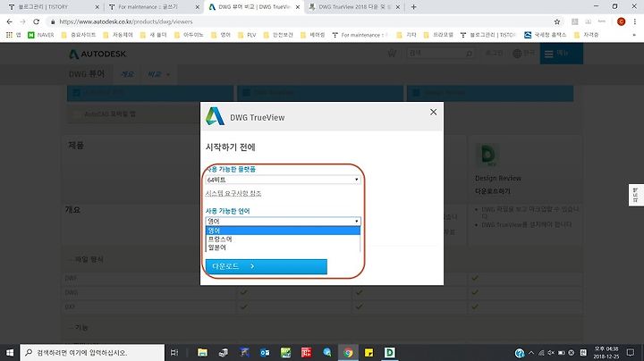Screen dimensions: 644x361
Task: Close the For maintenance 글쓰기 tab
Action: [x=197, y=7]
